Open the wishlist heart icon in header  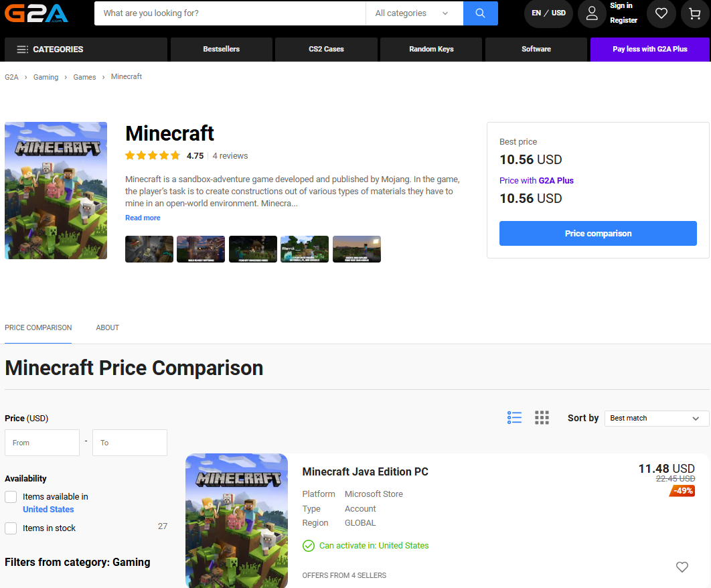[x=661, y=13]
